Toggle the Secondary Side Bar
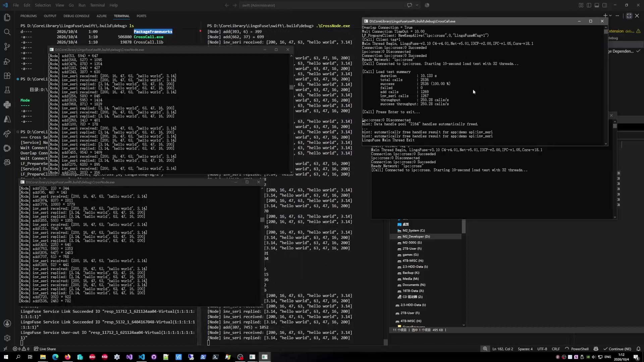Screen dimensions: 644x362 click(x=604, y=5)
